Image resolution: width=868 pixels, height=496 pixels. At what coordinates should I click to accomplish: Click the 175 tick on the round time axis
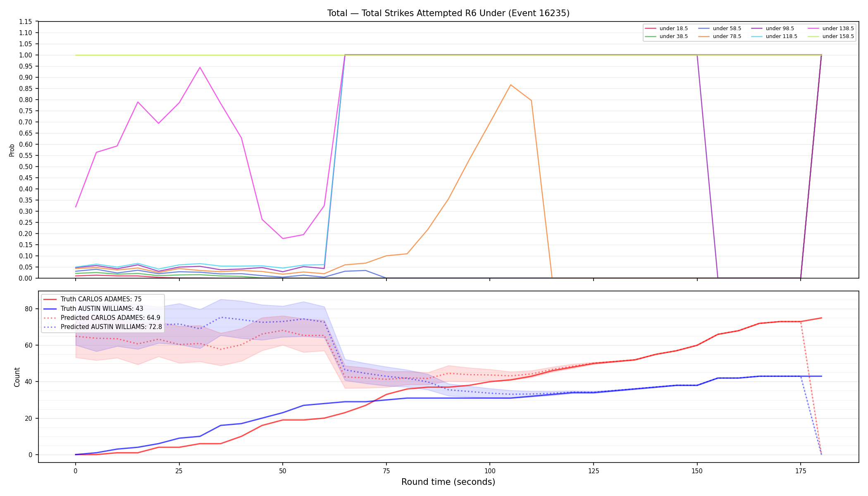coord(801,470)
